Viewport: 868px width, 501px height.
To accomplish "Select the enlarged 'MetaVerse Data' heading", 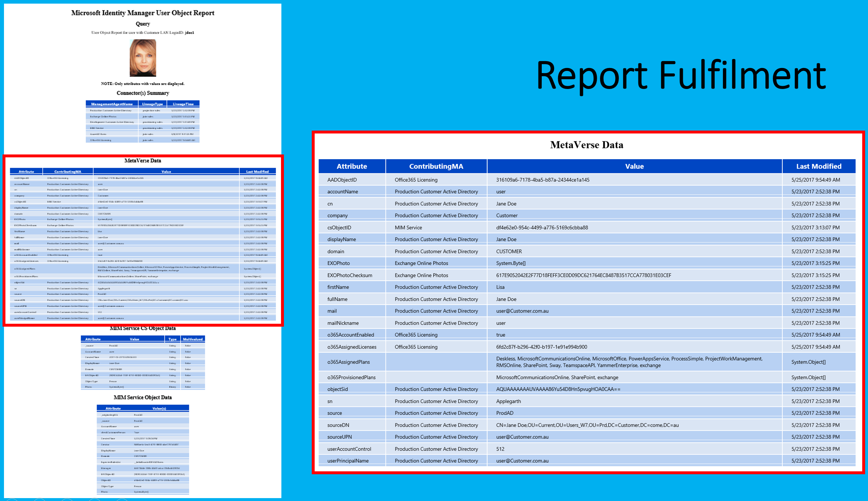I will pos(586,145).
